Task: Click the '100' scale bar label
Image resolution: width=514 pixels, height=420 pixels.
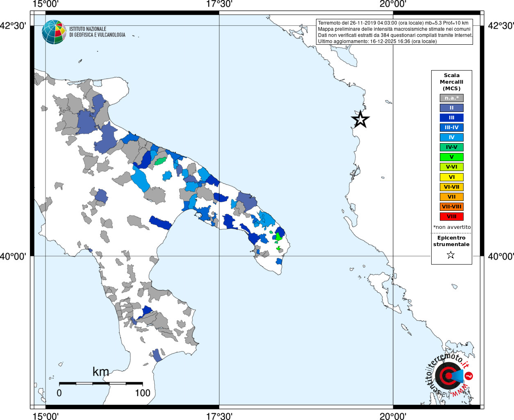Action: (x=143, y=393)
